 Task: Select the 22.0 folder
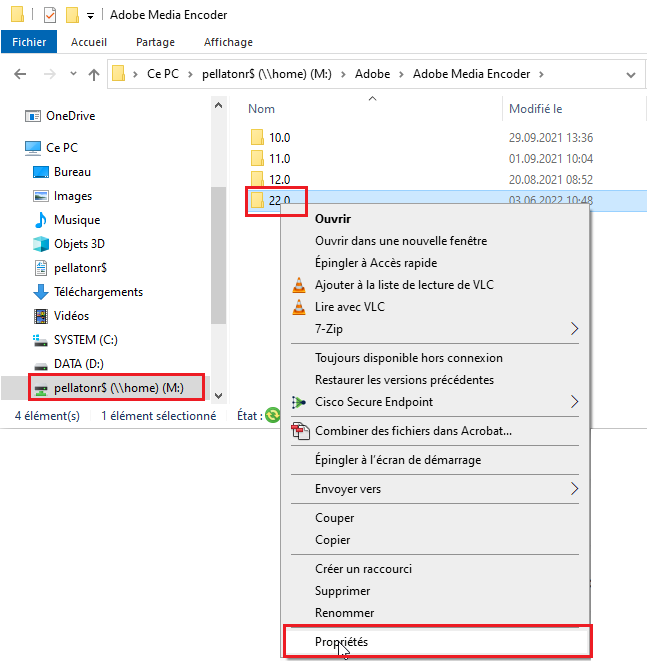pos(270,200)
